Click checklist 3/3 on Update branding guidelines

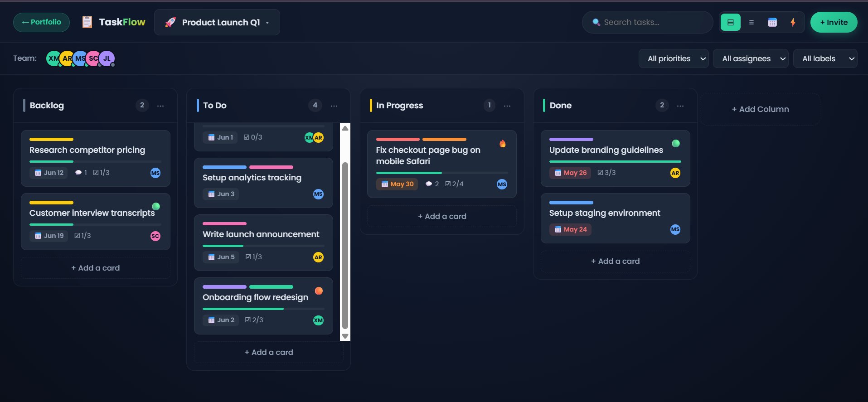coord(606,173)
